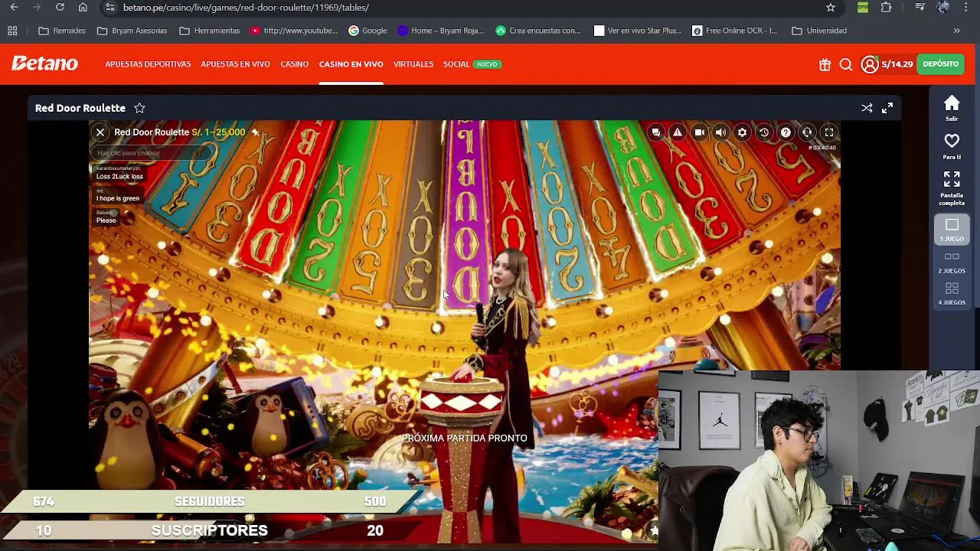Open the media control music icon
Image resolution: width=980 pixels, height=551 pixels.
pos(920,8)
